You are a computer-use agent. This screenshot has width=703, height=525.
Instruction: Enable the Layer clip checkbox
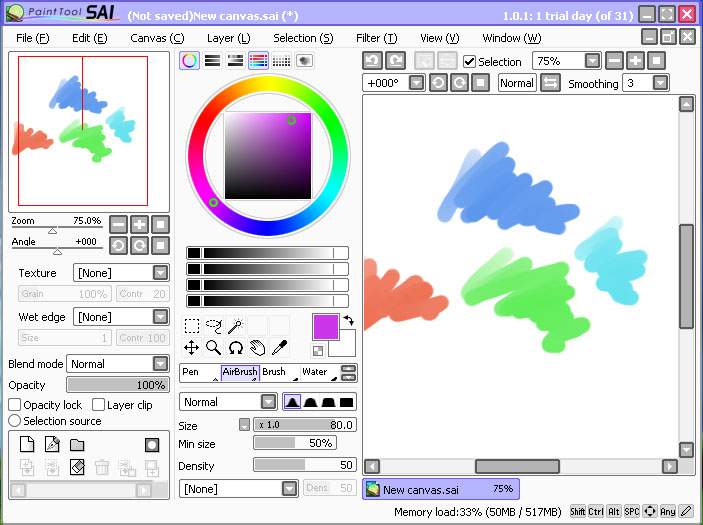(x=98, y=405)
